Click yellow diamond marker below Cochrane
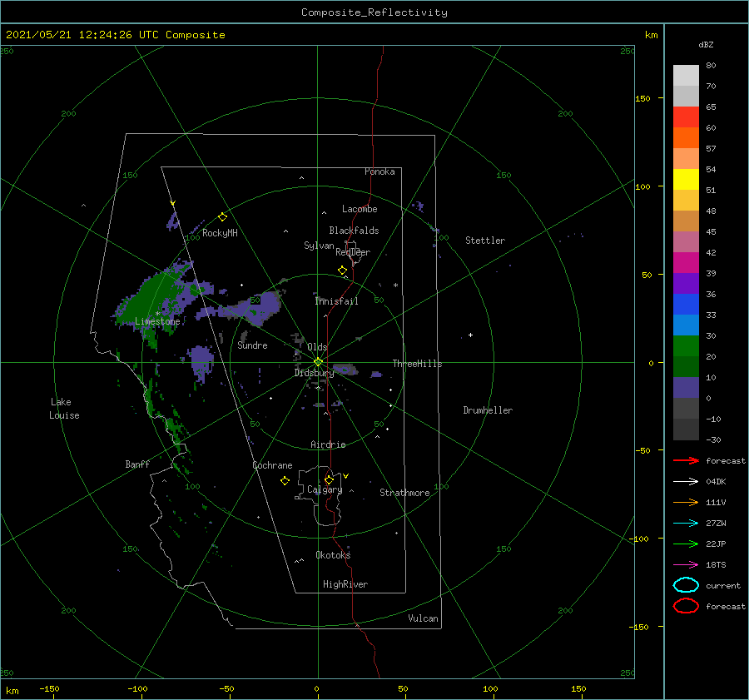The width and height of the screenshot is (749, 700). 285,481
